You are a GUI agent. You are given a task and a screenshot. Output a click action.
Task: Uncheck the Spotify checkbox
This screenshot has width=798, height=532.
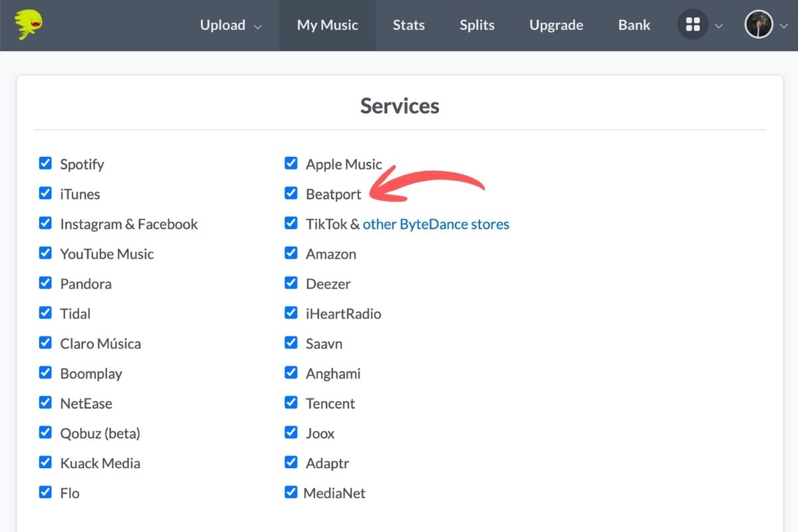pos(45,163)
